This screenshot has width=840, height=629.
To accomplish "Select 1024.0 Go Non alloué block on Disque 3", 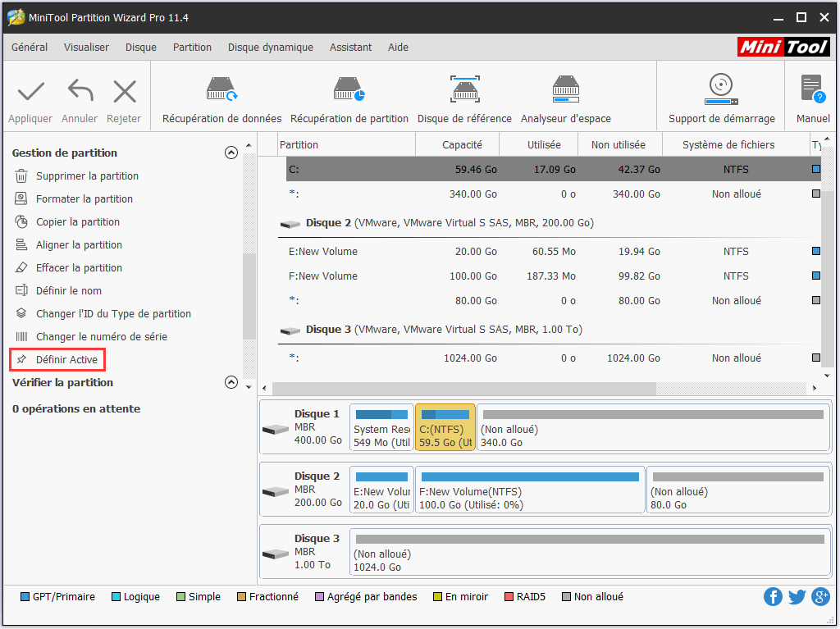I will (x=589, y=552).
